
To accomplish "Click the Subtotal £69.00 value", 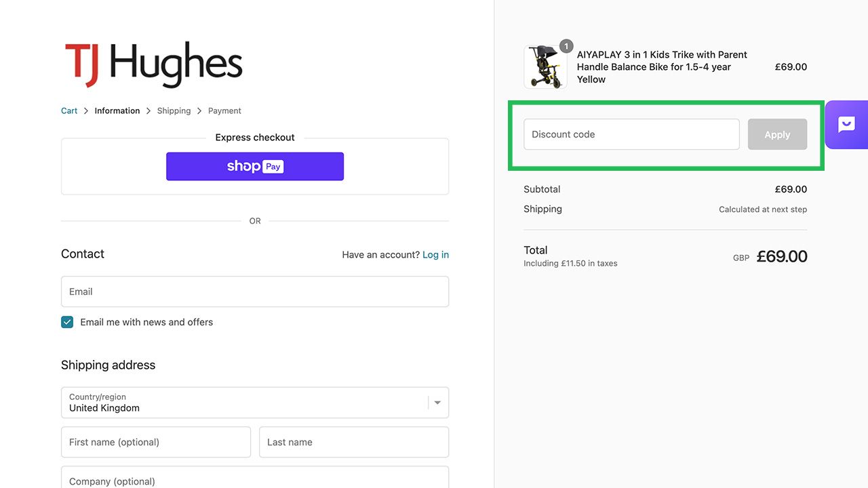I will [x=791, y=189].
